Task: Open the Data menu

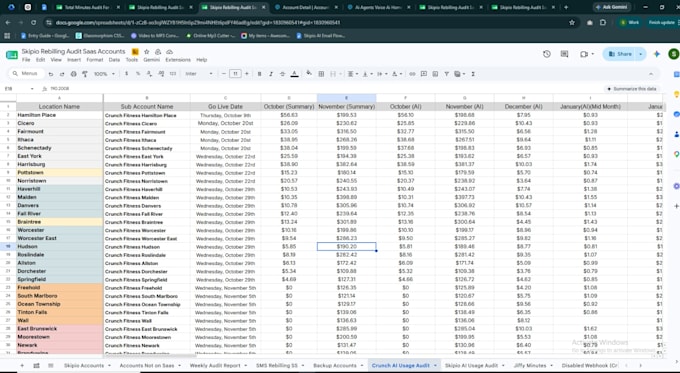Action: [114, 60]
